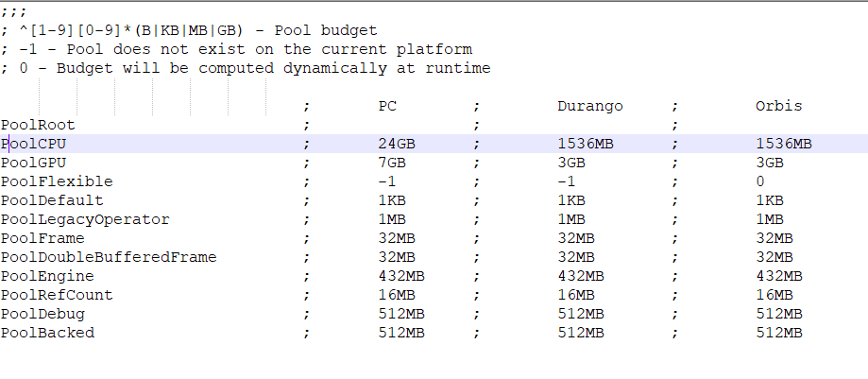Click the PC value 432MB for PoolEngine
868x379 pixels.
(x=400, y=276)
